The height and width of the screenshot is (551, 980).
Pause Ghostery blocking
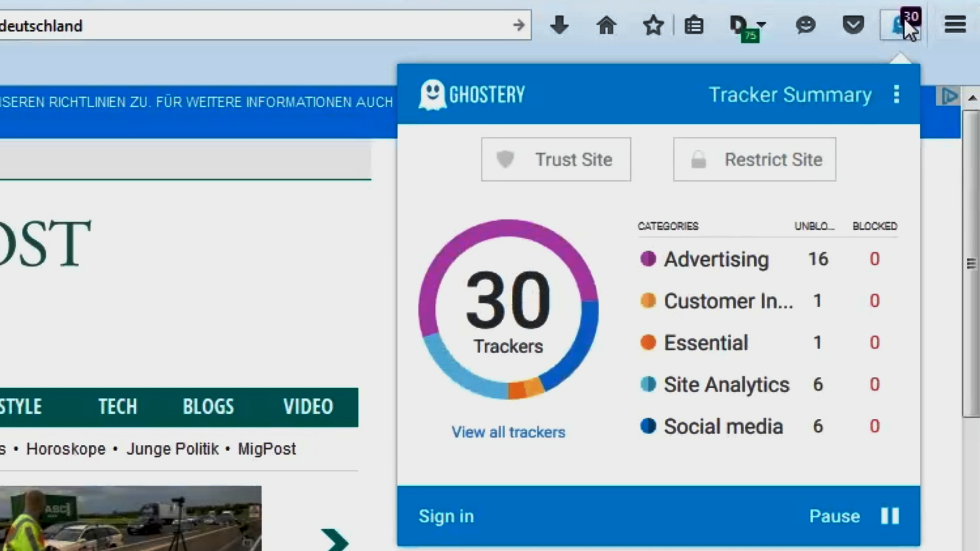[854, 516]
